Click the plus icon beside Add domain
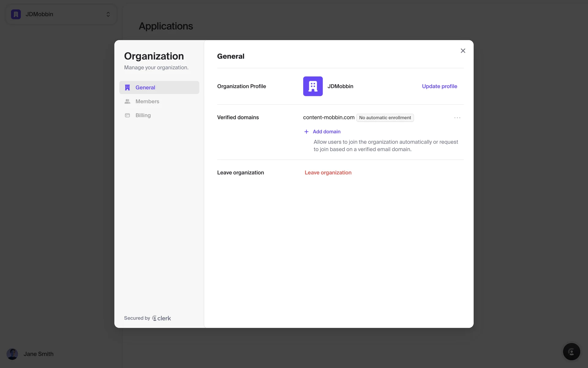Image resolution: width=588 pixels, height=368 pixels. (x=306, y=132)
